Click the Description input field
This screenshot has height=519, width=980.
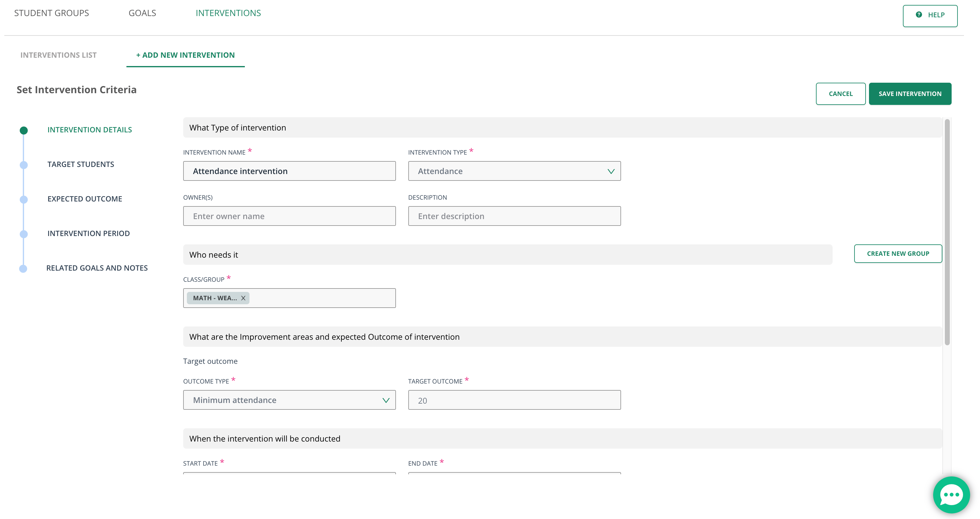point(514,216)
